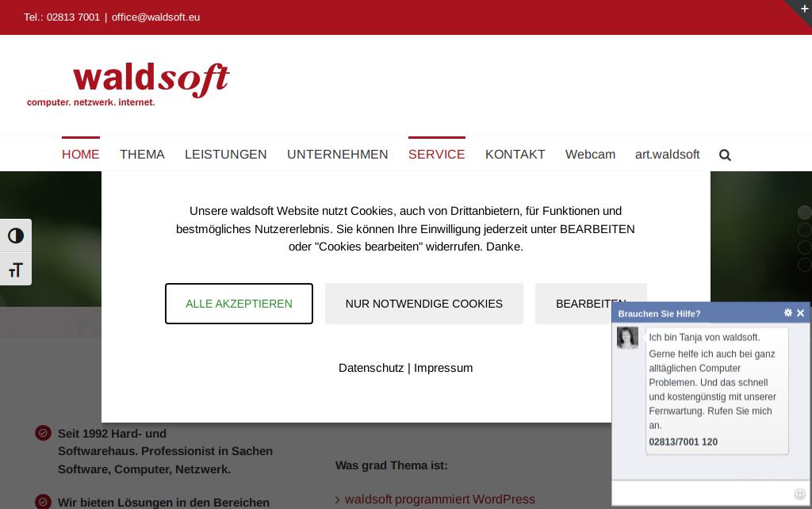Open 'waldsoft programmiert WordPress' link
Screen dimensions: 812x509
tap(439, 499)
